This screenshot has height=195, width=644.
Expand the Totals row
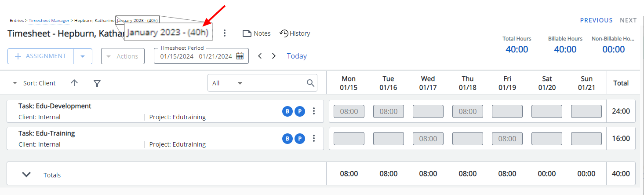click(26, 174)
